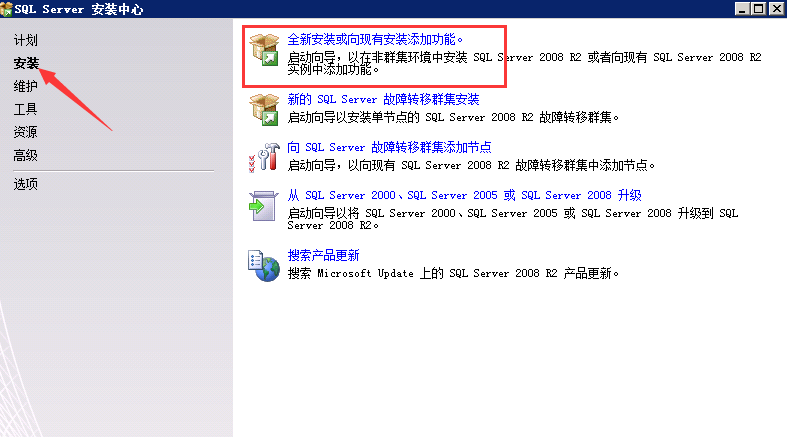Screen dimensions: 787x437
Task: Switch to the 高级 sidebar page
Action: (x=26, y=156)
